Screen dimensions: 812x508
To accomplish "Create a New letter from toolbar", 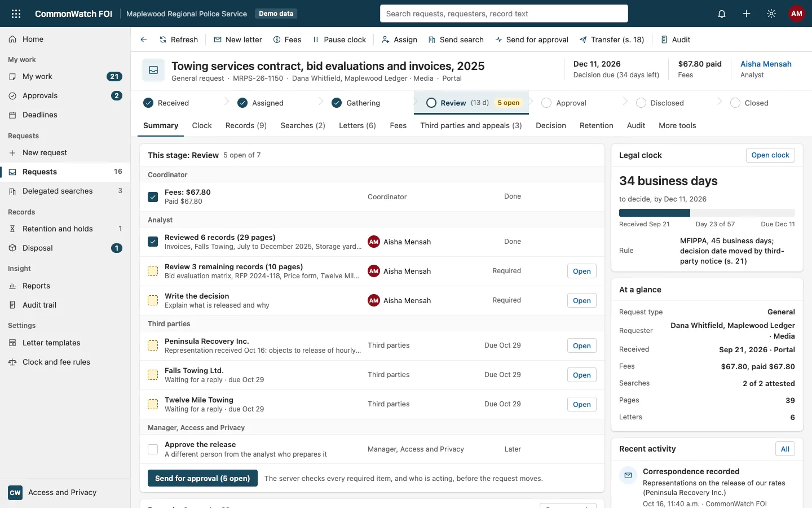I will tap(238, 40).
